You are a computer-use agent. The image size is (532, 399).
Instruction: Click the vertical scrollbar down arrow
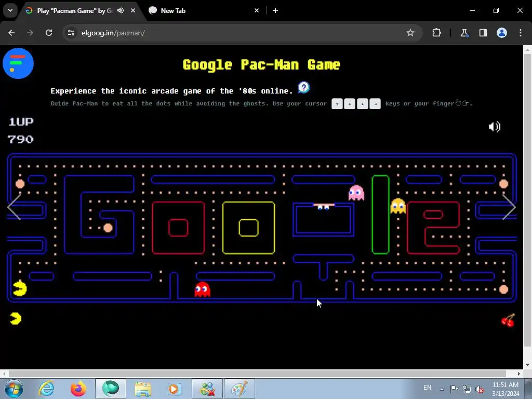tap(527, 365)
